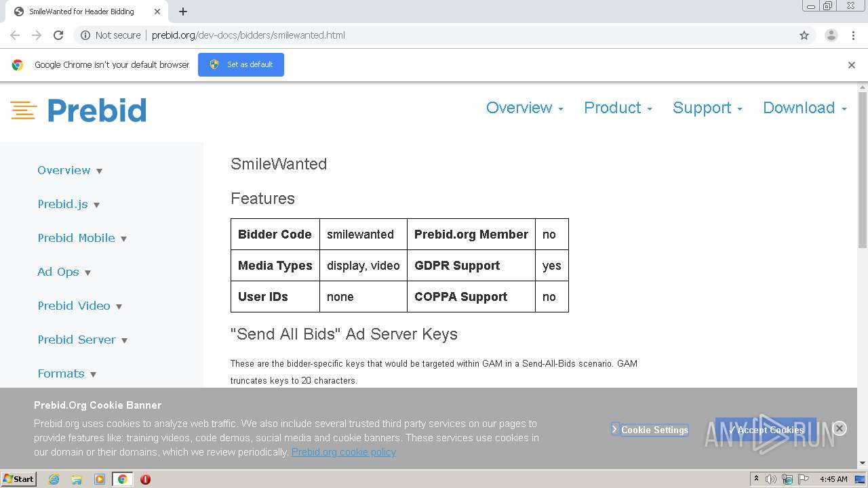This screenshot has width=868, height=488.
Task: Click the Bidder Code table cell
Action: 275,235
